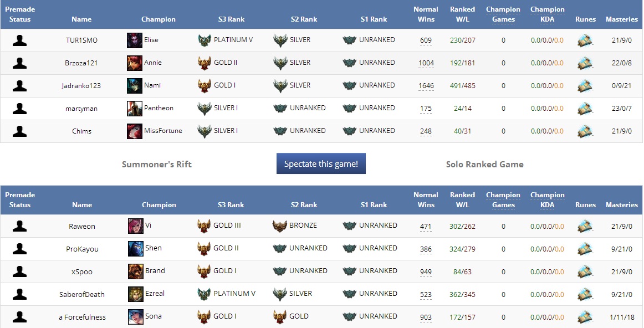The width and height of the screenshot is (644, 328).
Task: Click Vi champion portrait icon
Action: [x=136, y=226]
